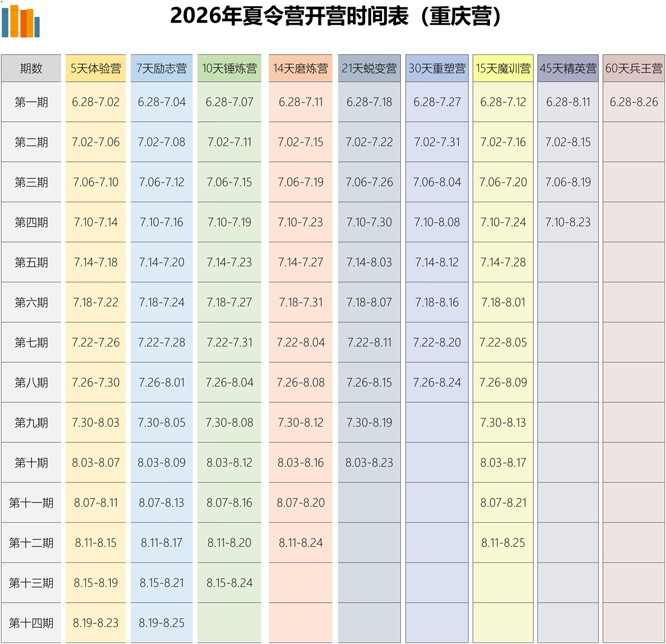
Task: Select the 第十四期 row label
Action: point(31,623)
